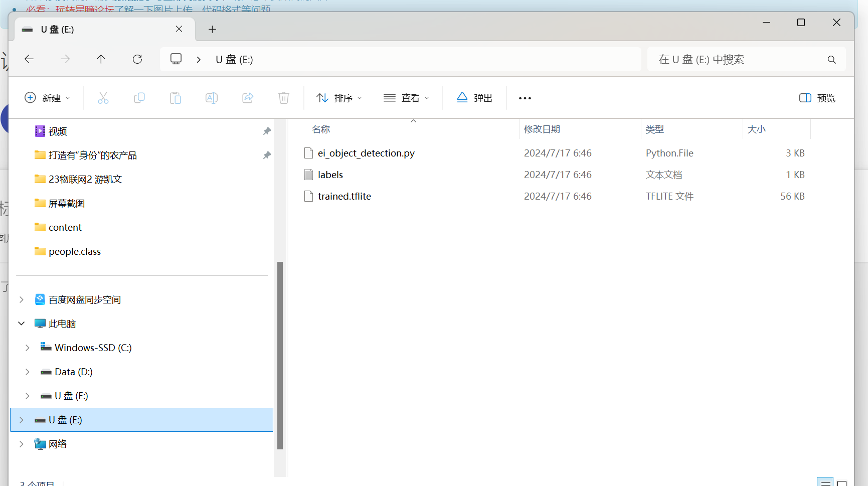The height and width of the screenshot is (486, 868).
Task: Click the search magnifier icon
Action: [832, 60]
